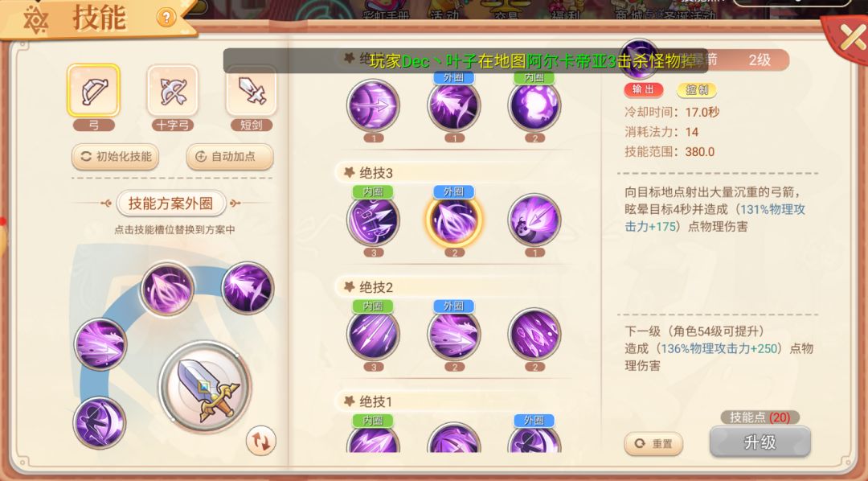Open the skill help question mark icon
This screenshot has height=481, width=868.
click(x=166, y=18)
